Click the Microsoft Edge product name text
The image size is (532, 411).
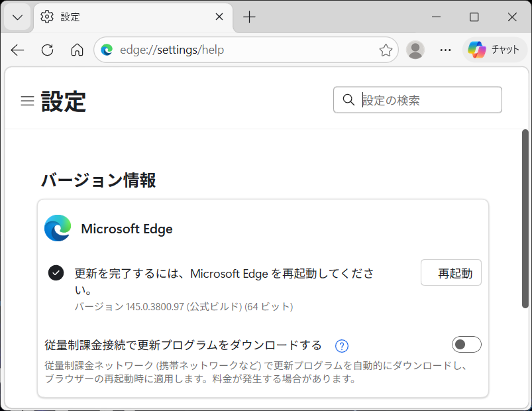(127, 229)
